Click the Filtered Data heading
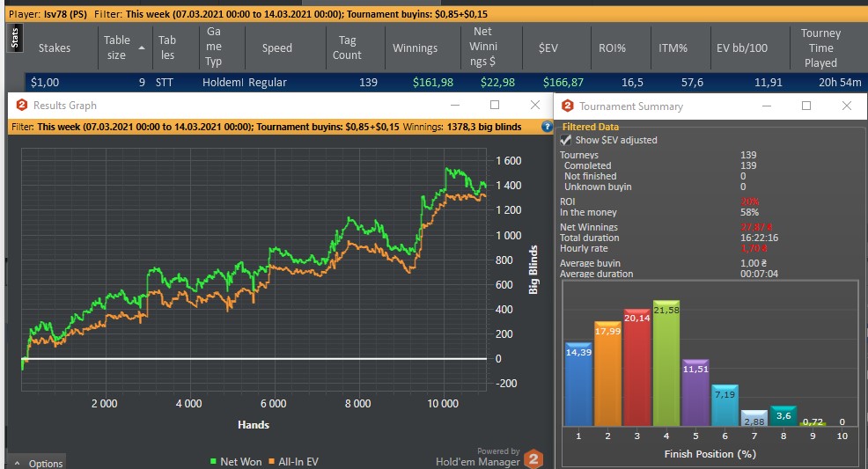Screen dimensions: 868x469 tap(590, 127)
